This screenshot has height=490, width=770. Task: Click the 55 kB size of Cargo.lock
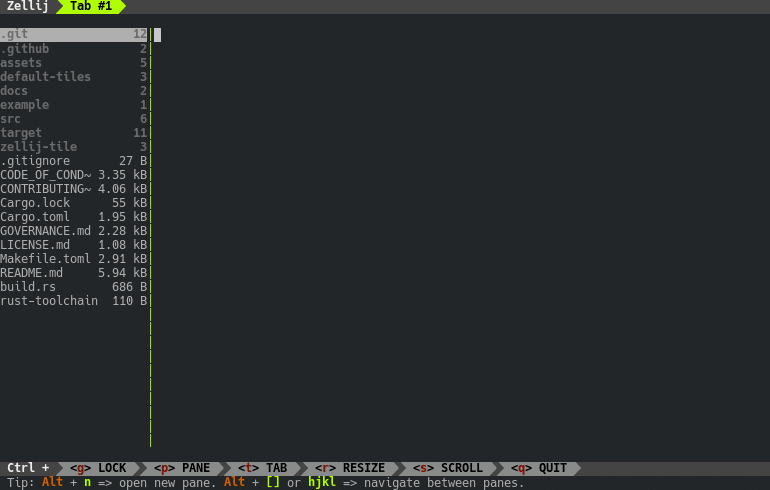130,203
